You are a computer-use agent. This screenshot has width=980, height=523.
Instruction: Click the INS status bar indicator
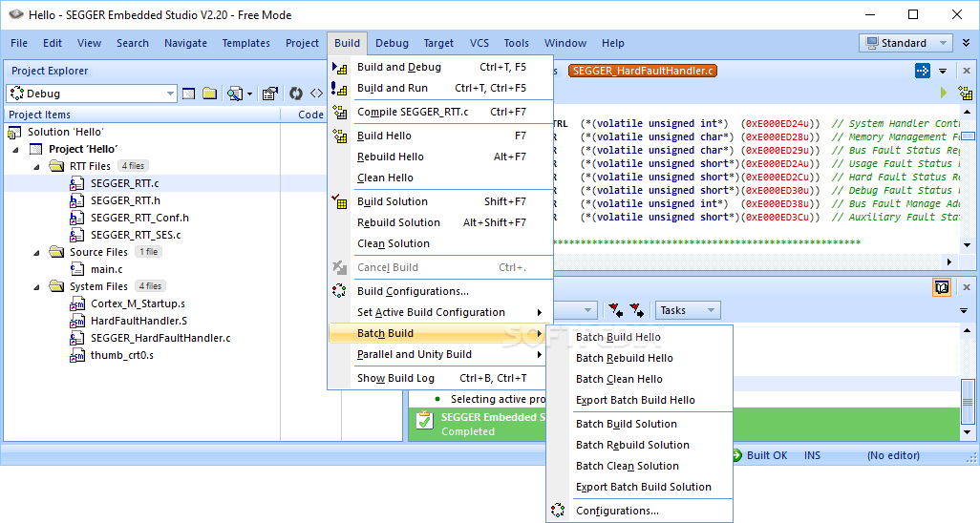tap(812, 455)
